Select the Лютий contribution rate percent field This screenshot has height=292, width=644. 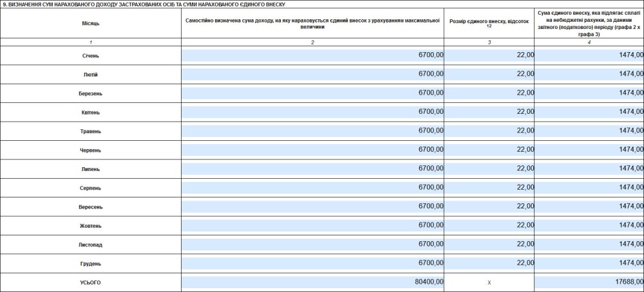point(489,74)
